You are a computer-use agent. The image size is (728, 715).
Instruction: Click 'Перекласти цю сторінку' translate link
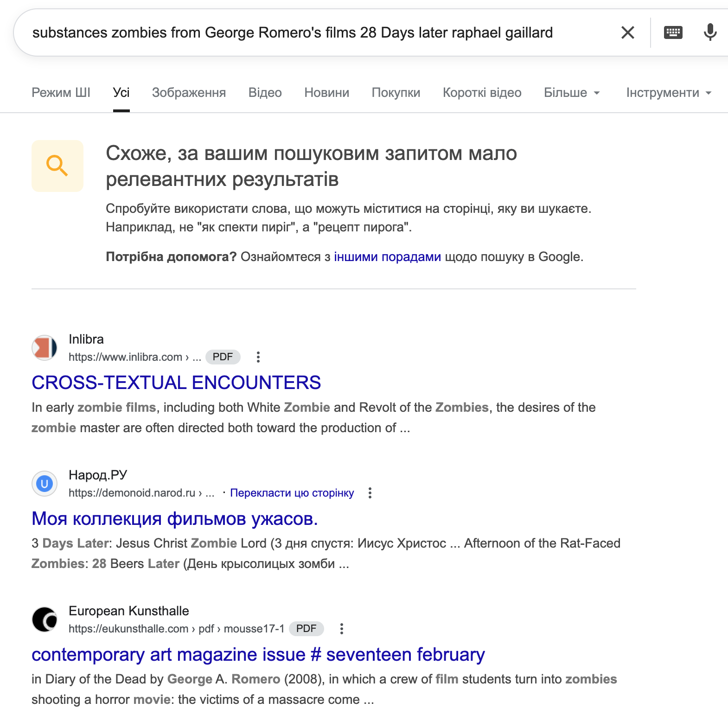click(x=292, y=493)
